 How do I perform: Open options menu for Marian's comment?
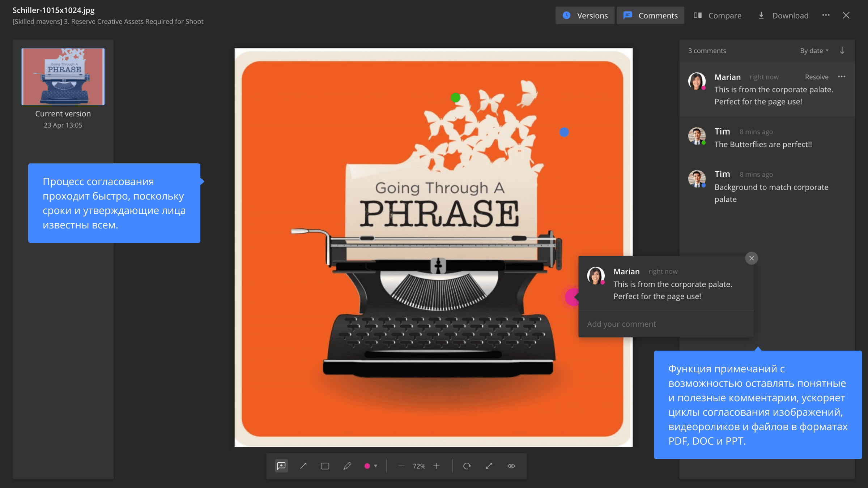click(842, 77)
